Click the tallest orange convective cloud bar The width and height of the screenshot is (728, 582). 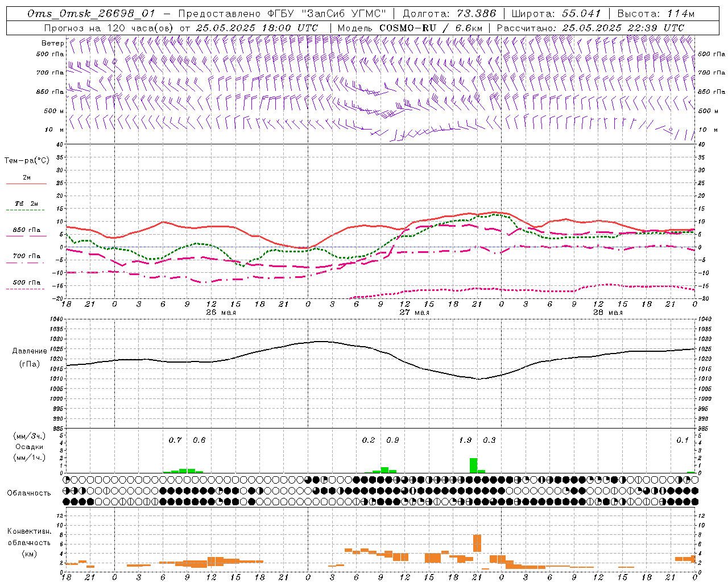[x=477, y=543]
